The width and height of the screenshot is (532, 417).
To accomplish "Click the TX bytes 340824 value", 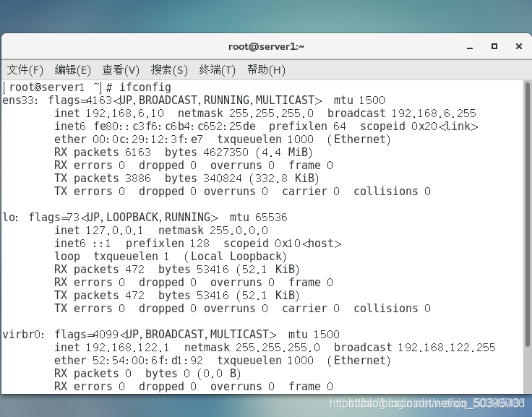I will pyautogui.click(x=223, y=179).
